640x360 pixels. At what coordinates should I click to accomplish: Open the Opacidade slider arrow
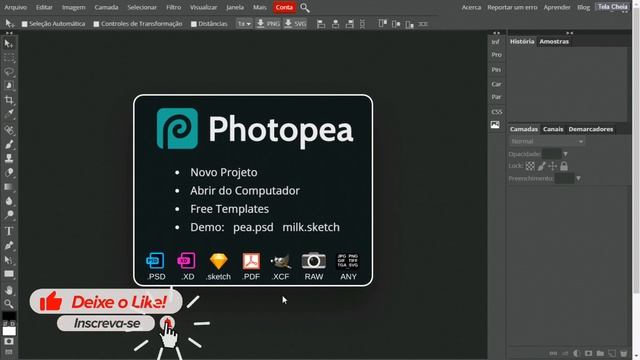pyautogui.click(x=565, y=154)
